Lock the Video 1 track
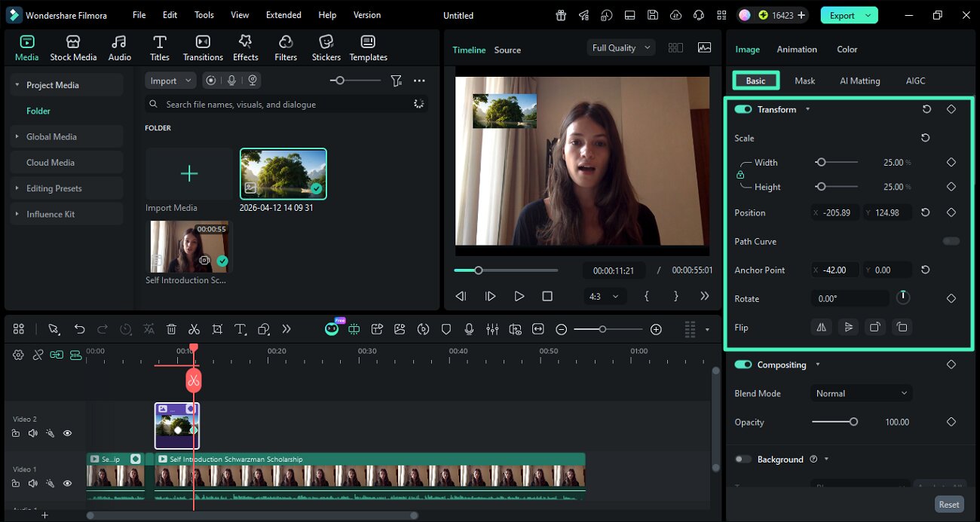980x522 pixels. point(16,484)
